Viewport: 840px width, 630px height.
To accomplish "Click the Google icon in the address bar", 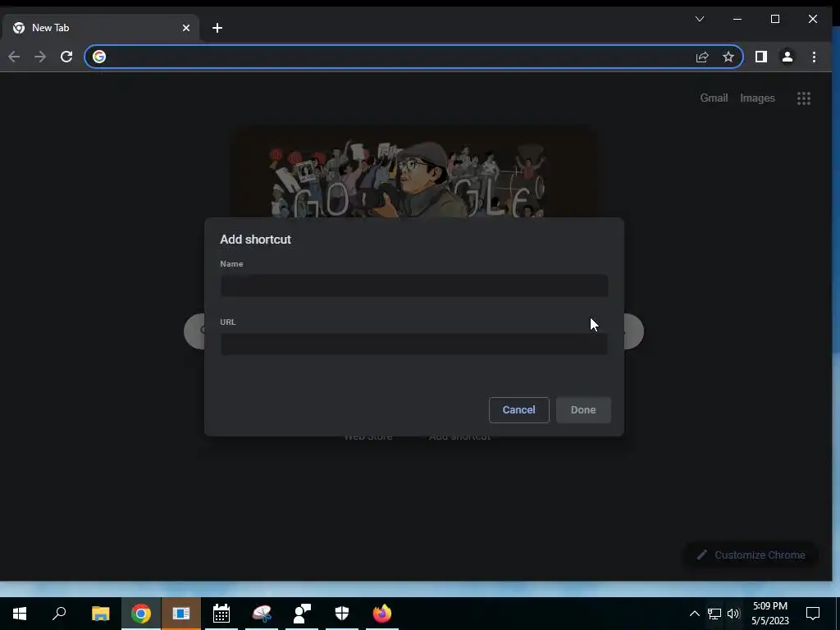I will click(x=99, y=57).
